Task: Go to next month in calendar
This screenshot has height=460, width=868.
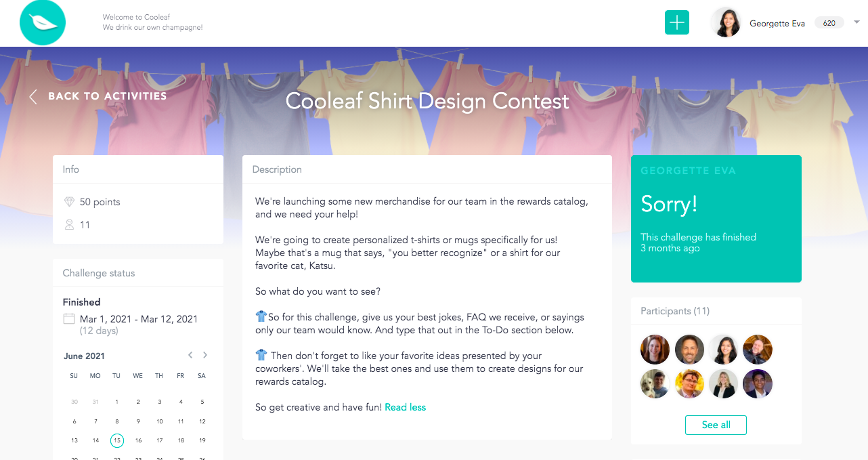Action: pyautogui.click(x=205, y=355)
